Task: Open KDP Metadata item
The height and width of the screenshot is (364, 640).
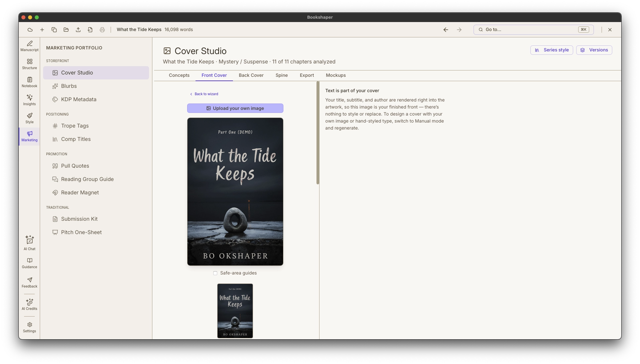Action: (x=96, y=100)
